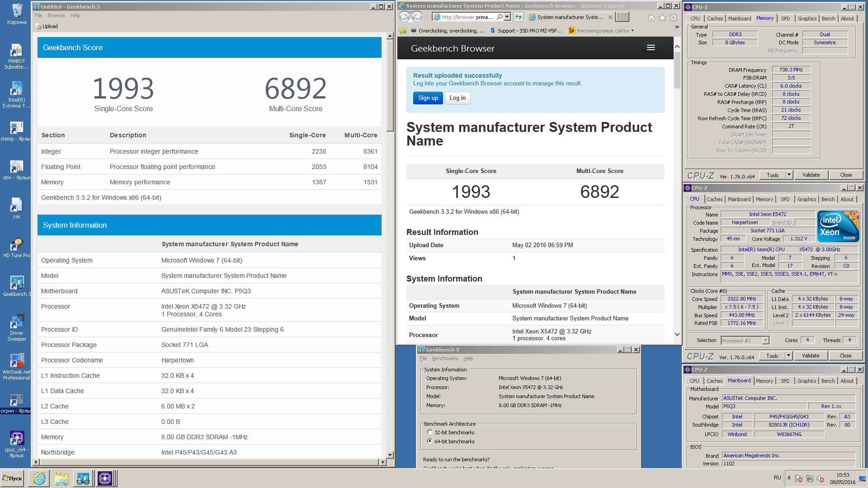Click CPU-Z chip icon in the taskbar
The height and width of the screenshot is (488, 868).
104,479
